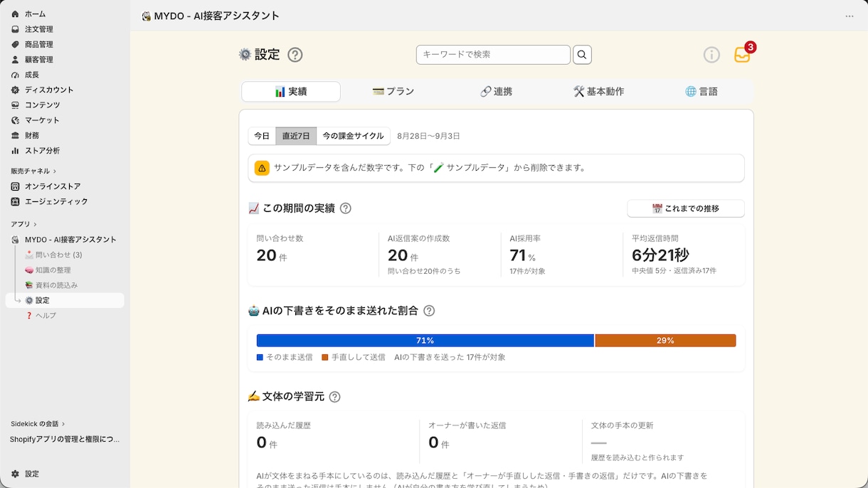Open 資料の読込み page
This screenshot has width=868, height=488.
click(x=57, y=285)
